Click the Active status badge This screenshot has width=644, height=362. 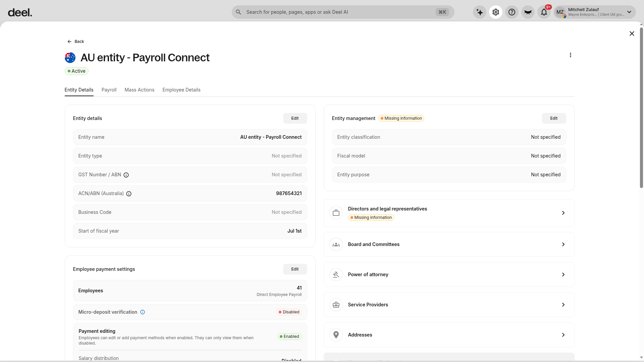point(76,71)
